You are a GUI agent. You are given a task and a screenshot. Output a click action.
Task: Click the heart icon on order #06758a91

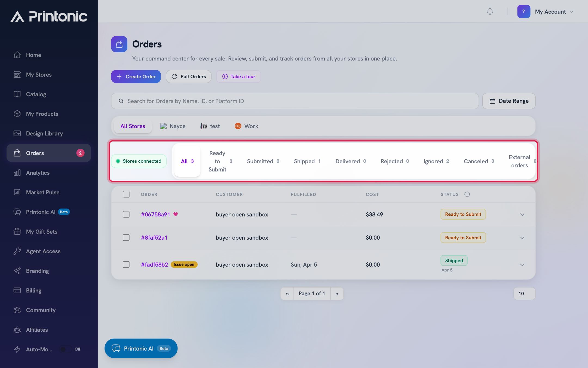pos(176,214)
